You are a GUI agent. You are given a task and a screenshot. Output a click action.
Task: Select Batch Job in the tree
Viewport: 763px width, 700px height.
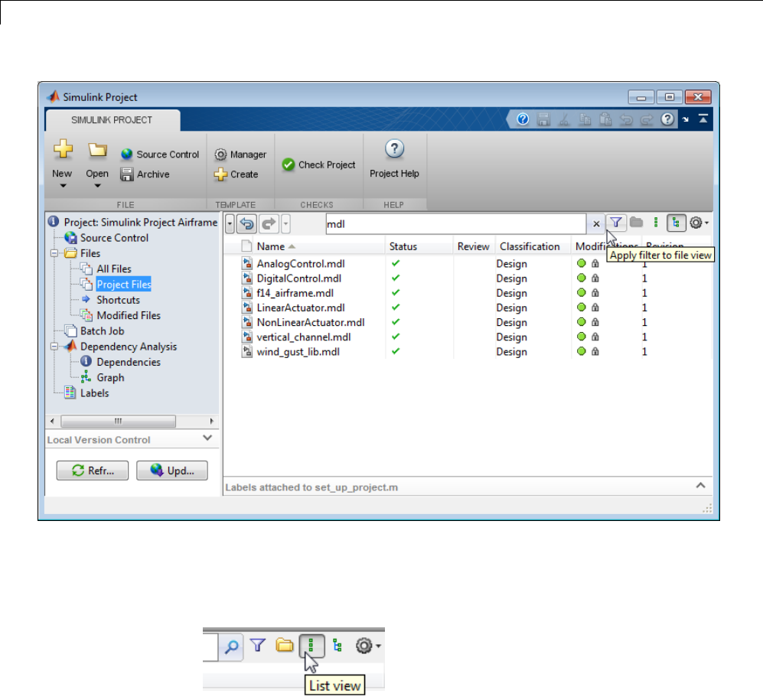(x=103, y=331)
